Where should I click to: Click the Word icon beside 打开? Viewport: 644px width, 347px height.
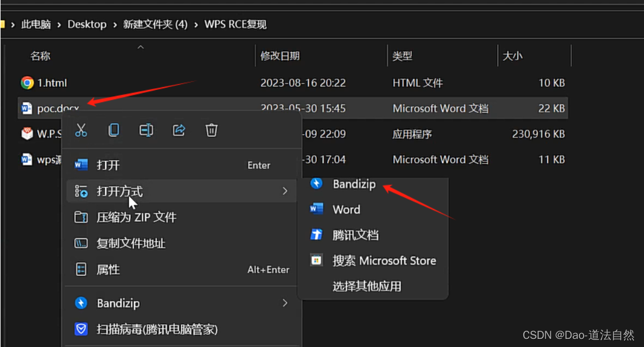click(x=81, y=165)
